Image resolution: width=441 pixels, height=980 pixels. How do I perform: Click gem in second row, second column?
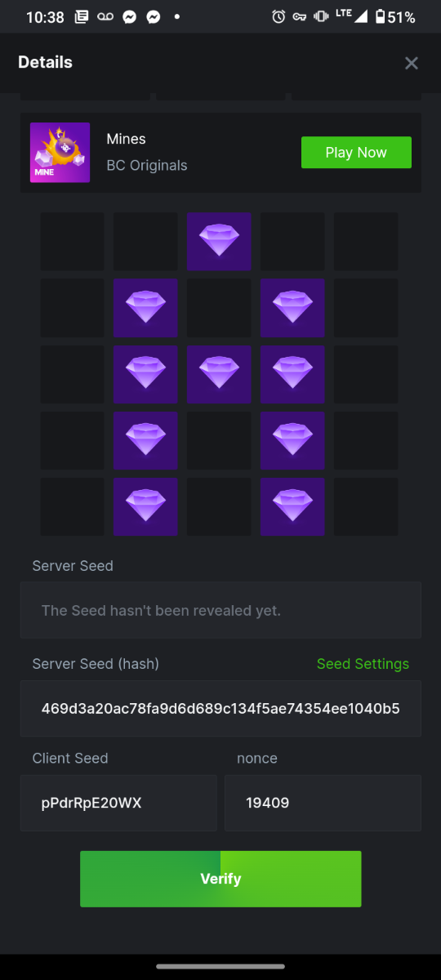pos(145,308)
